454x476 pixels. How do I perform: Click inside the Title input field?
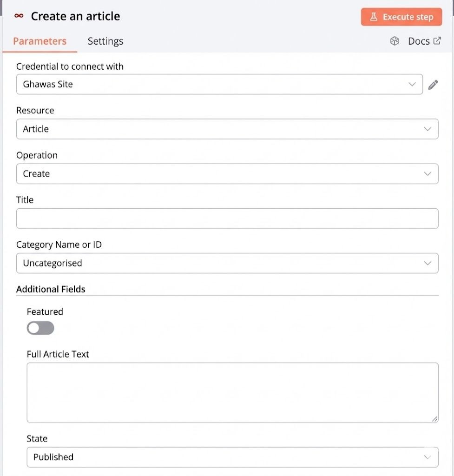227,218
